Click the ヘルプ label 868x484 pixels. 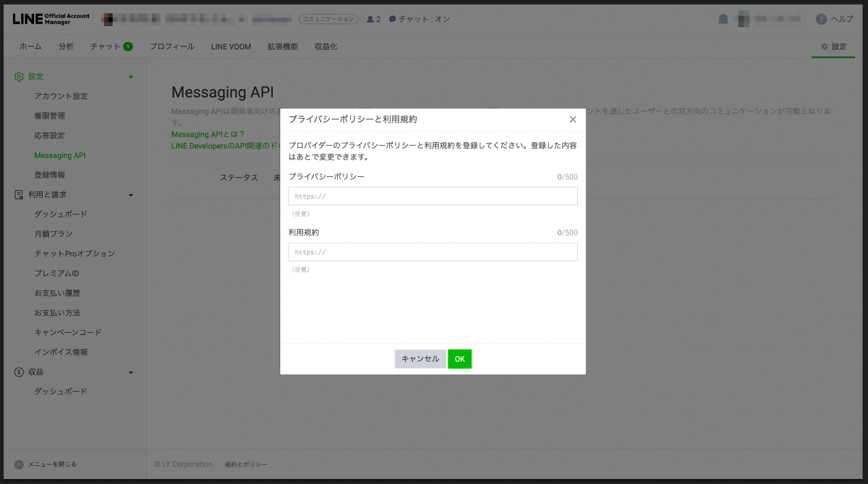[842, 19]
